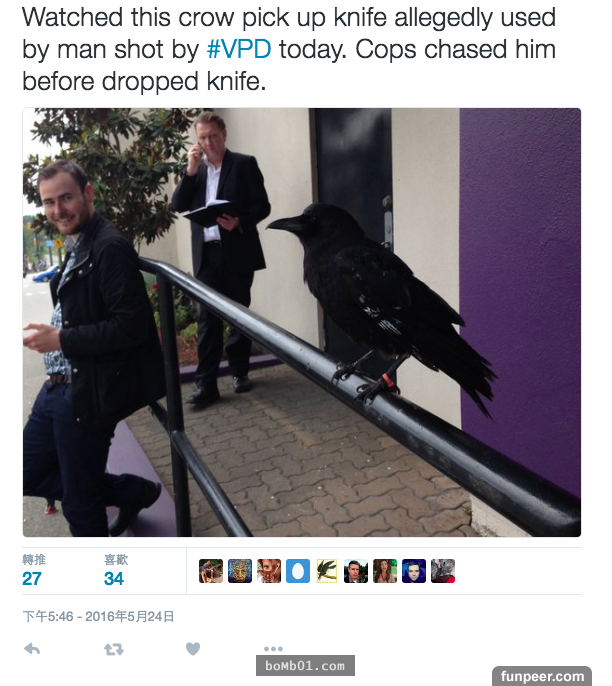Retweet using the retweet arrows icon
Image resolution: width=612 pixels, height=686 pixels.
114,649
